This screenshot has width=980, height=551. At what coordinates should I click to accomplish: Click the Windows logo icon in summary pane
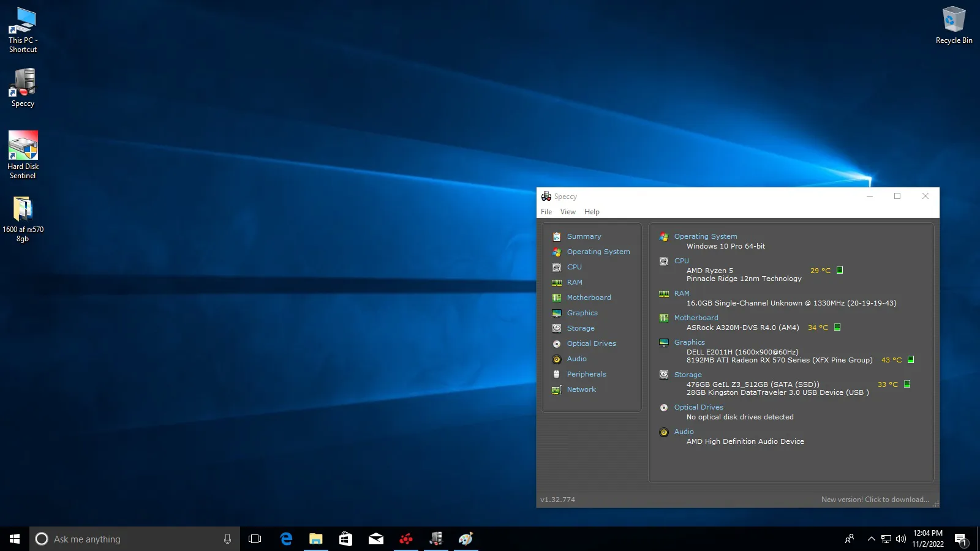664,236
